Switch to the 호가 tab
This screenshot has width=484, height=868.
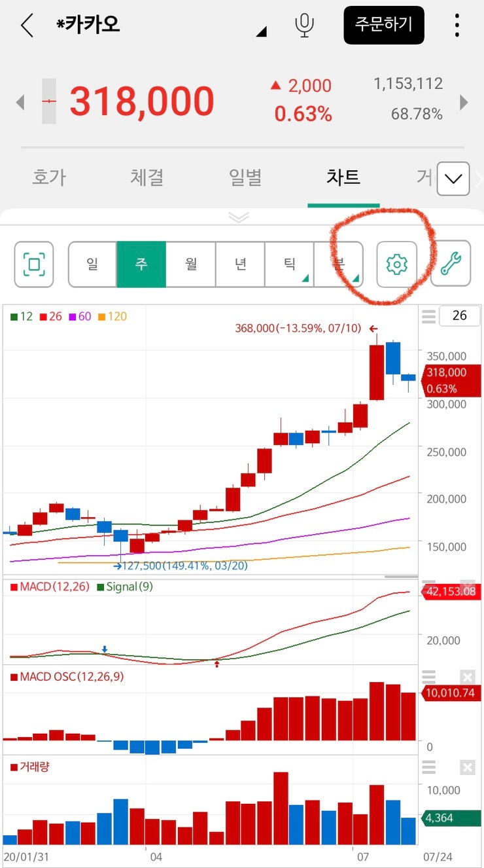click(49, 177)
